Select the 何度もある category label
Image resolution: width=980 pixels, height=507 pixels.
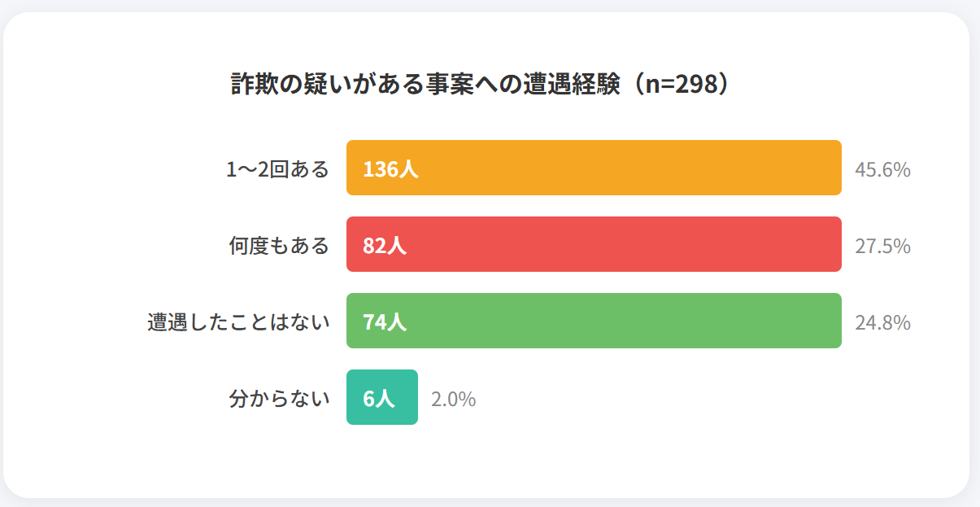[x=279, y=245]
